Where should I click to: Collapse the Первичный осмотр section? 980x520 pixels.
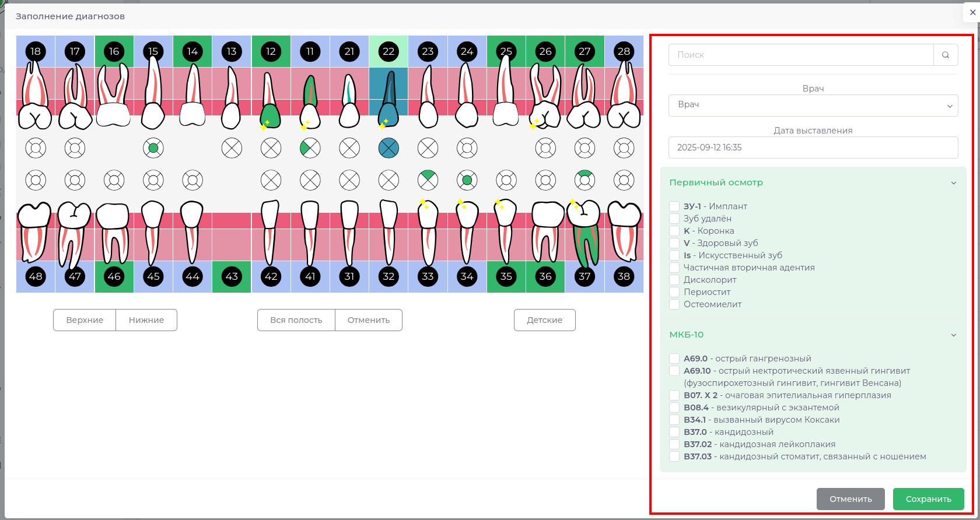pyautogui.click(x=953, y=183)
